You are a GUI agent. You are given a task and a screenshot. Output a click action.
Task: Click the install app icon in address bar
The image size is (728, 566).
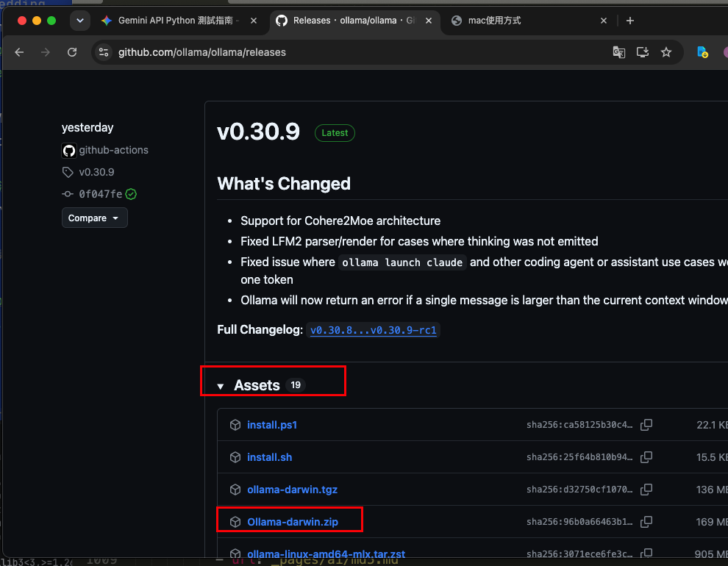(643, 52)
